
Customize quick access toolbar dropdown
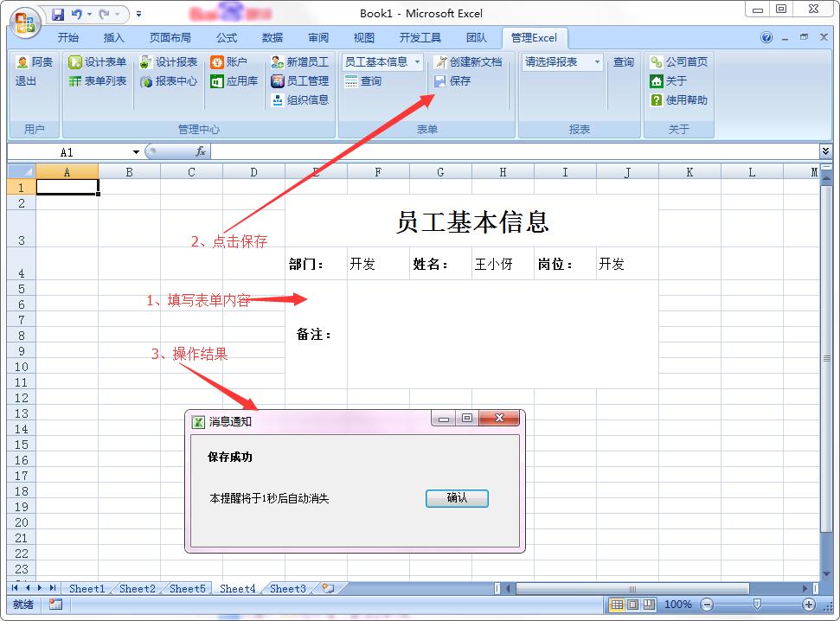click(x=138, y=15)
